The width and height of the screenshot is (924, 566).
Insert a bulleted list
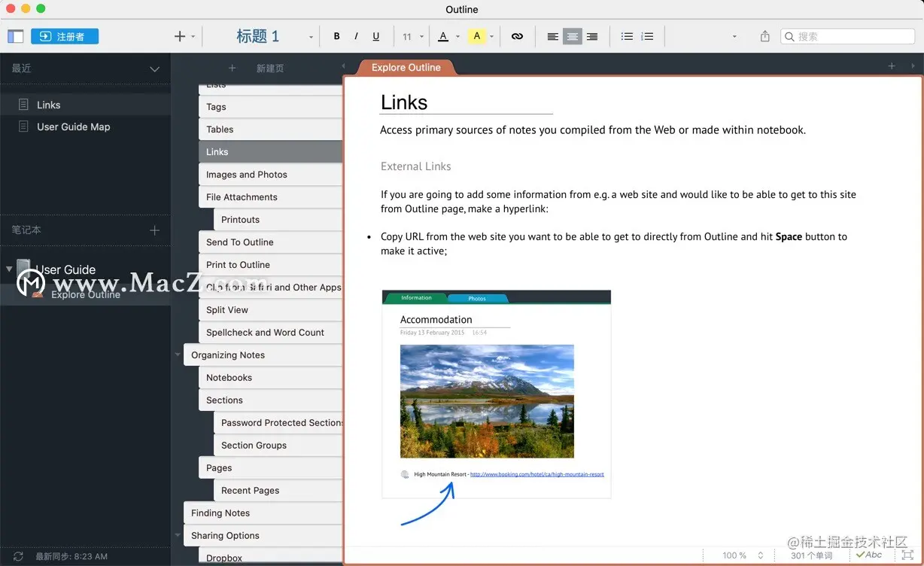(x=627, y=36)
